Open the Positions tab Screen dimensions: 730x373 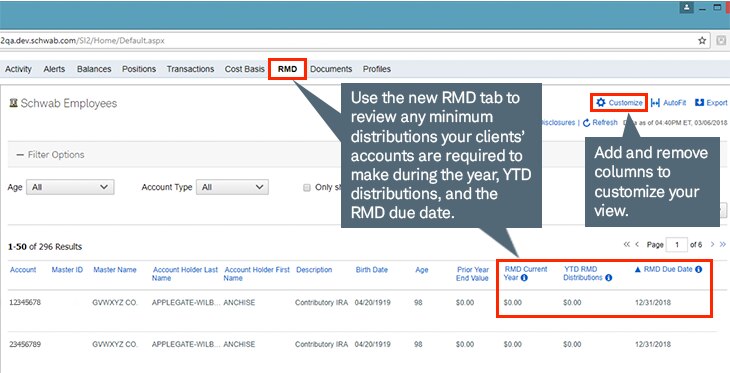tap(139, 69)
